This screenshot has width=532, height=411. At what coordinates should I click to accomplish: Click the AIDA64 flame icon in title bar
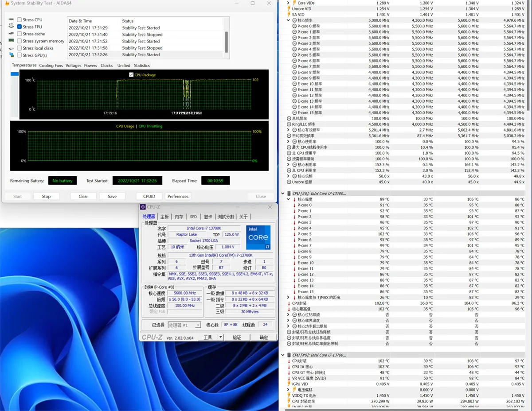[7, 3]
